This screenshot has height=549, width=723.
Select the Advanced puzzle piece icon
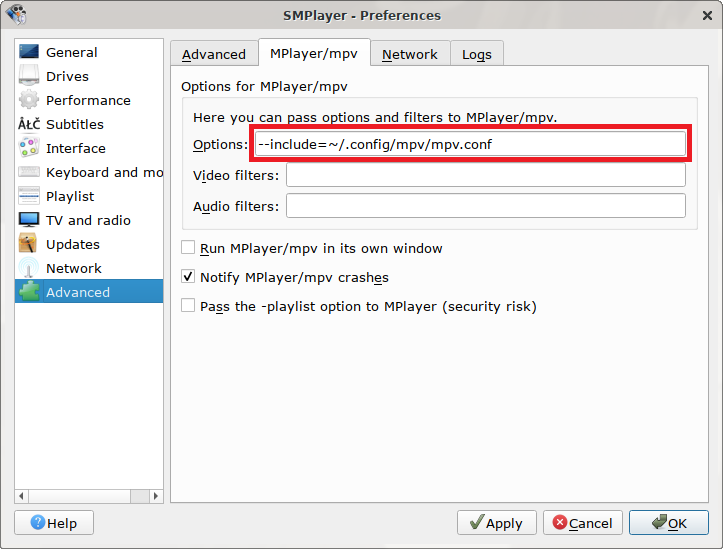point(29,291)
